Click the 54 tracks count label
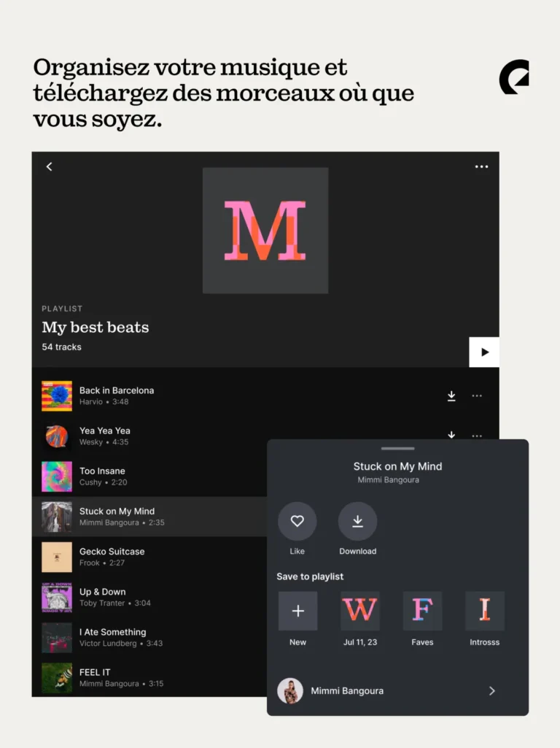The width and height of the screenshot is (560, 748). pos(61,347)
